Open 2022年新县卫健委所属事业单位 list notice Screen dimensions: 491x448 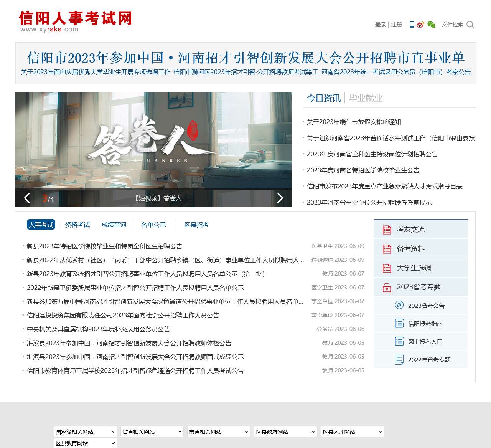tap(135, 288)
